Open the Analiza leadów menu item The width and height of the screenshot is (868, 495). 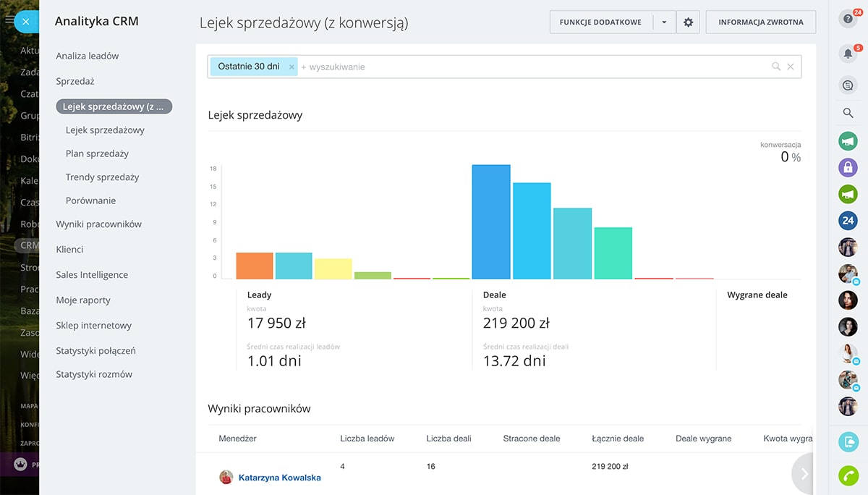click(x=88, y=56)
